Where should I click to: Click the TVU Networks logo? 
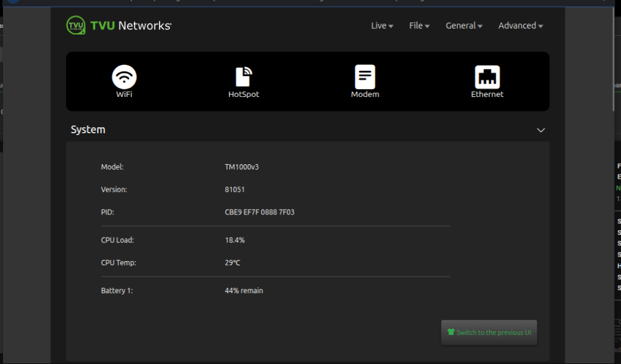pyautogui.click(x=118, y=25)
